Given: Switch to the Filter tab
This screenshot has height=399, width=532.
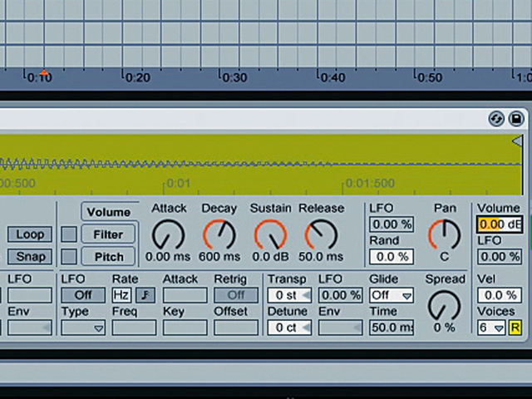Looking at the screenshot, I should [x=108, y=234].
